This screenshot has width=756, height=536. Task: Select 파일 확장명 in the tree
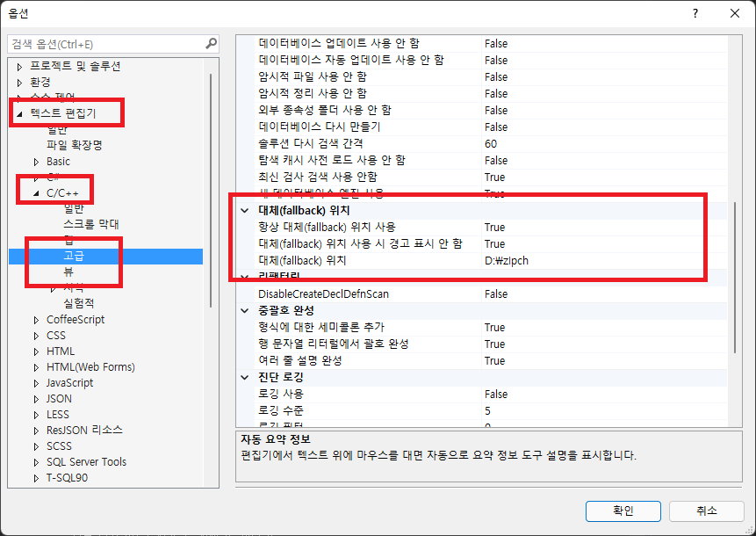[75, 145]
